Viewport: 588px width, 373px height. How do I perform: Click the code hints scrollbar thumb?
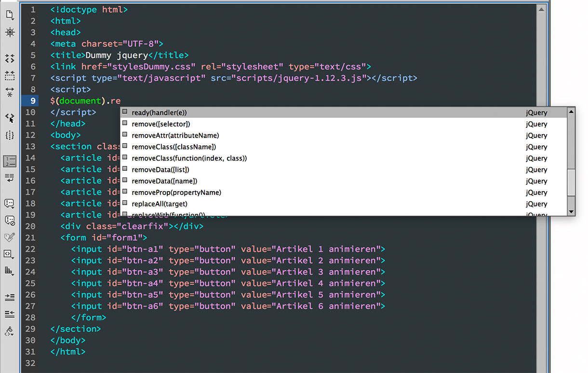click(571, 182)
